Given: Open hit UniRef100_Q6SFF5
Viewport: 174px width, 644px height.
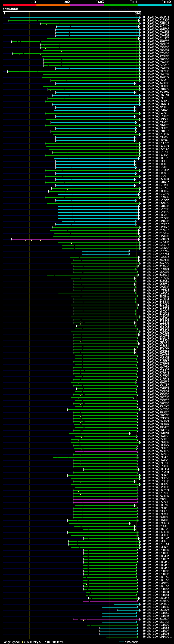Looking at the screenshot, I should pos(156,284).
